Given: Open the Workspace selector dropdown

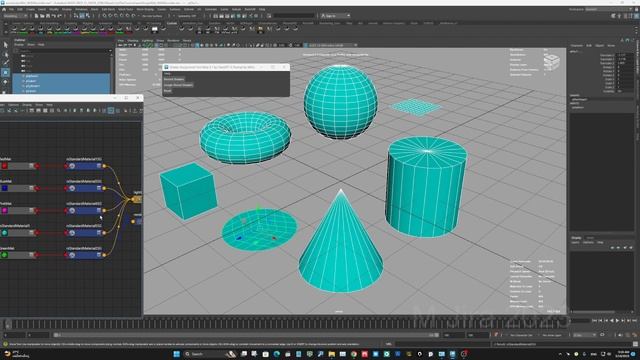Looking at the screenshot, I should [610, 9].
